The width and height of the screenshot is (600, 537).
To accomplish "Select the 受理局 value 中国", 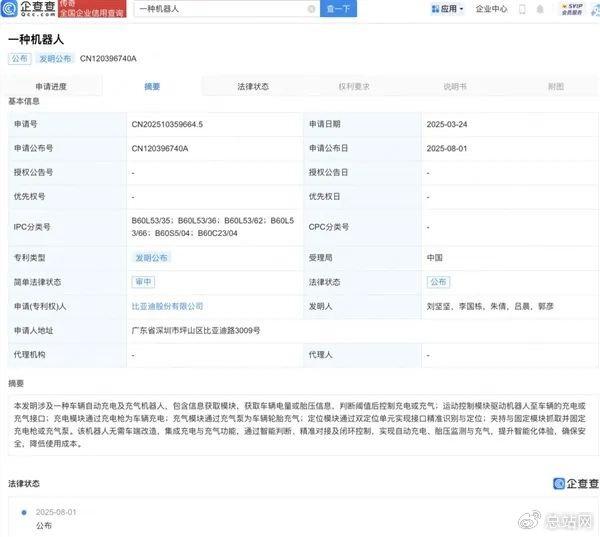I will coord(435,258).
